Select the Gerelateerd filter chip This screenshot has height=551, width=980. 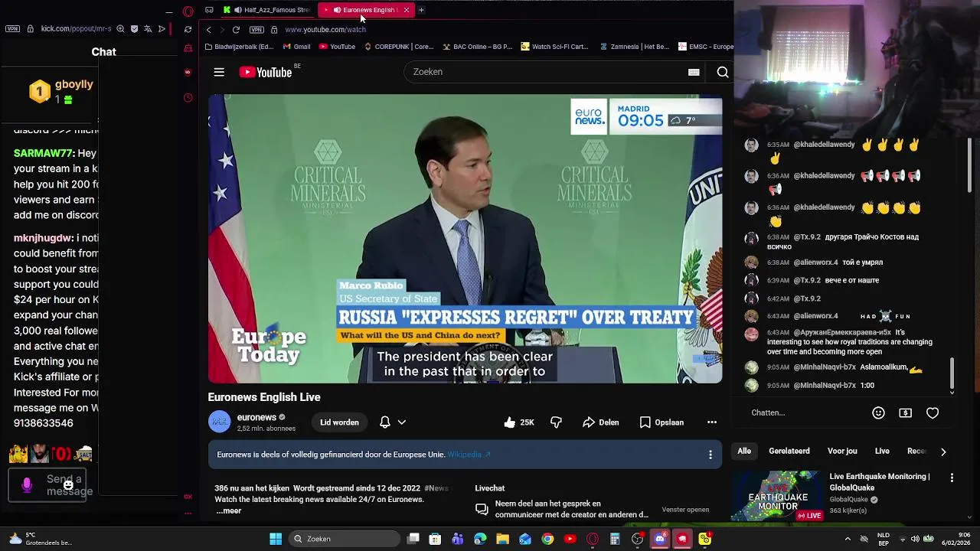coord(789,452)
